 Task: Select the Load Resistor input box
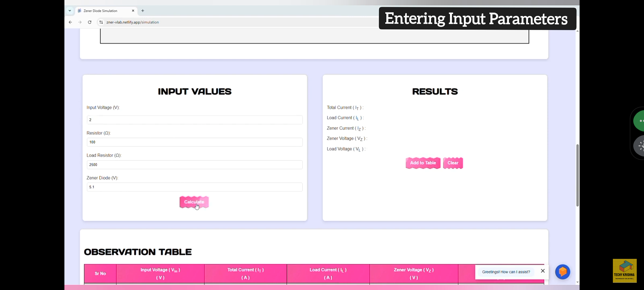pos(195,165)
